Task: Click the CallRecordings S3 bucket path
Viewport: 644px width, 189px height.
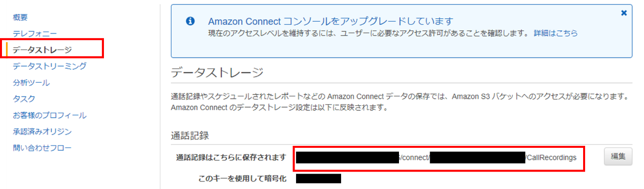Action: [437, 158]
